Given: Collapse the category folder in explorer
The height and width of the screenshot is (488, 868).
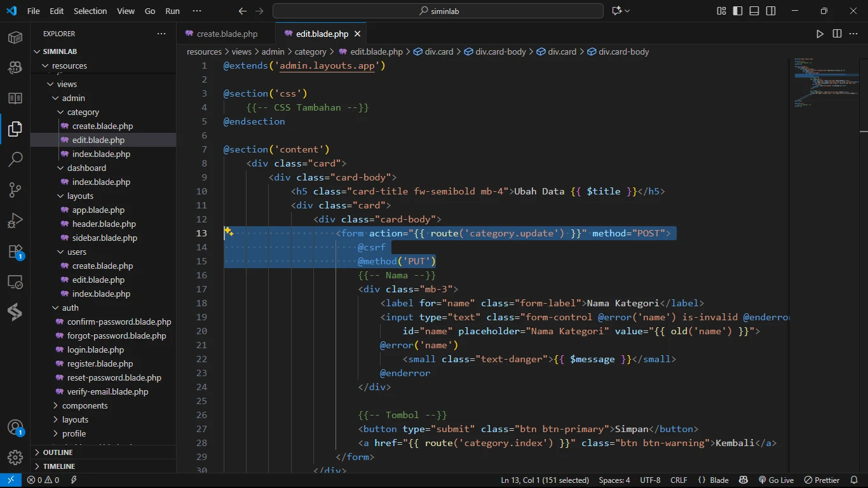Looking at the screenshot, I should (x=83, y=112).
